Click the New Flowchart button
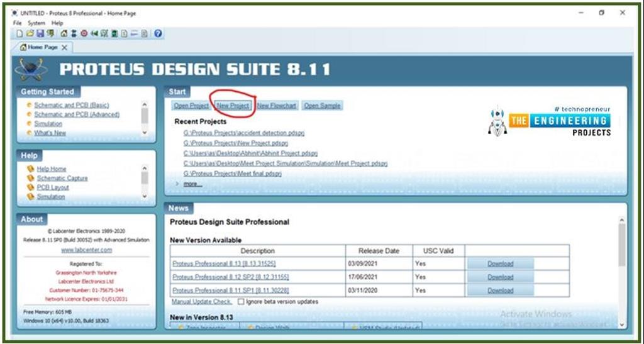Image resolution: width=644 pixels, height=344 pixels. click(x=277, y=106)
